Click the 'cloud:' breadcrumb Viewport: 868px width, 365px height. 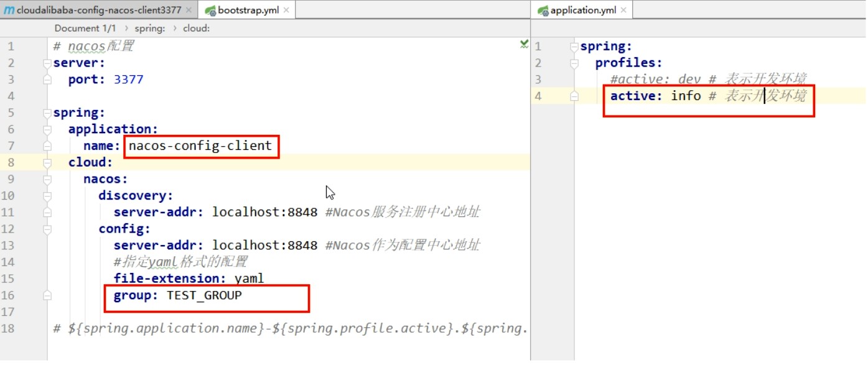[x=197, y=28]
